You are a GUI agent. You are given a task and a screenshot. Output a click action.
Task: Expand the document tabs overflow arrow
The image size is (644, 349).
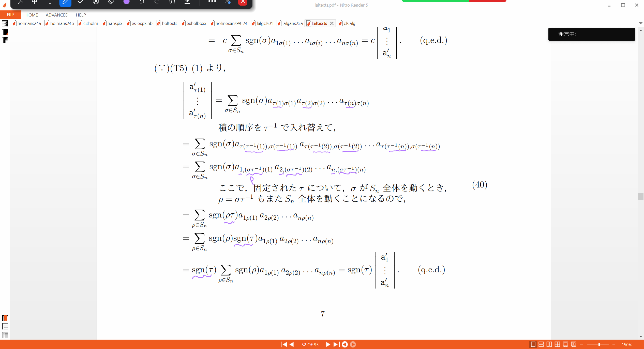coord(640,23)
